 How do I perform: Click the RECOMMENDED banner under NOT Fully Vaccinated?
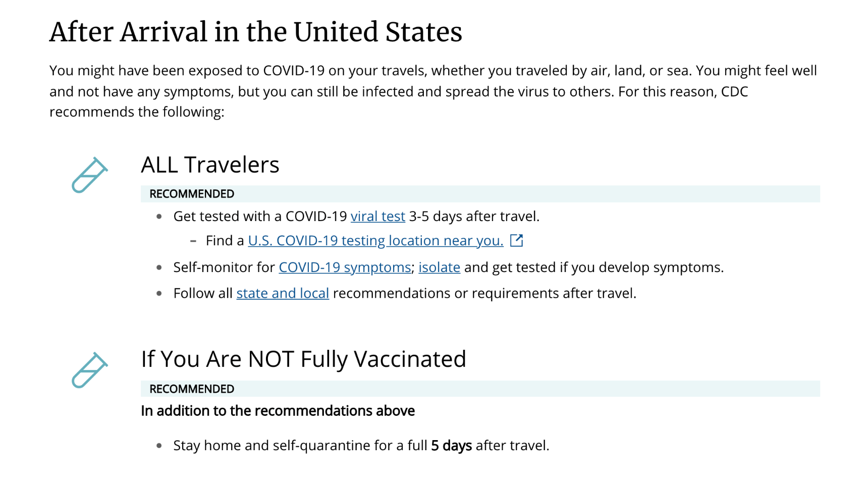click(480, 389)
